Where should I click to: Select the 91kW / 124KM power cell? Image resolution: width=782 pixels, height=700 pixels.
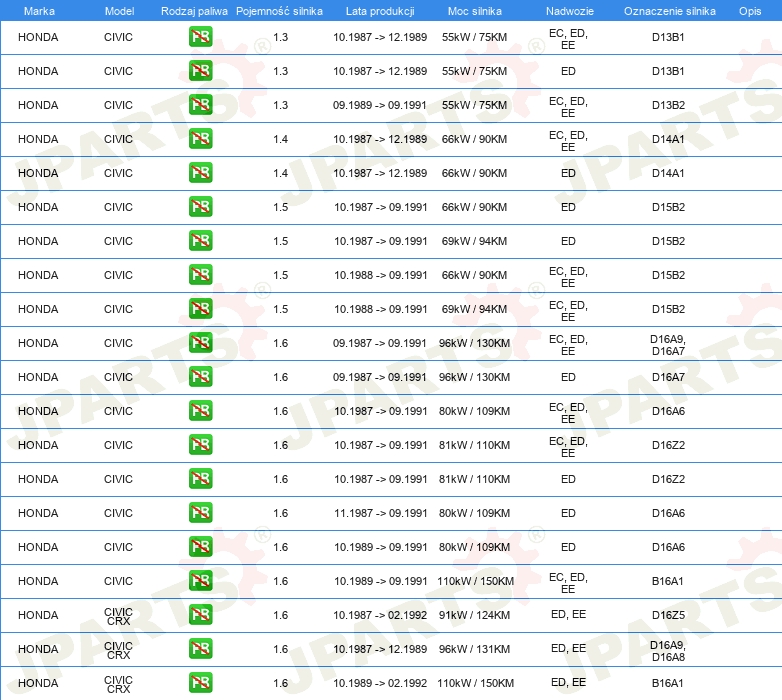(x=474, y=615)
